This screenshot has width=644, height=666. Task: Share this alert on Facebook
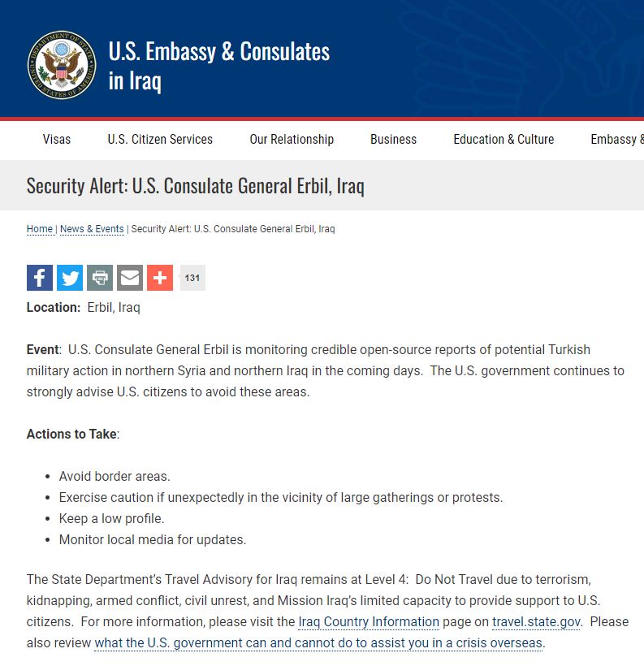(x=40, y=278)
